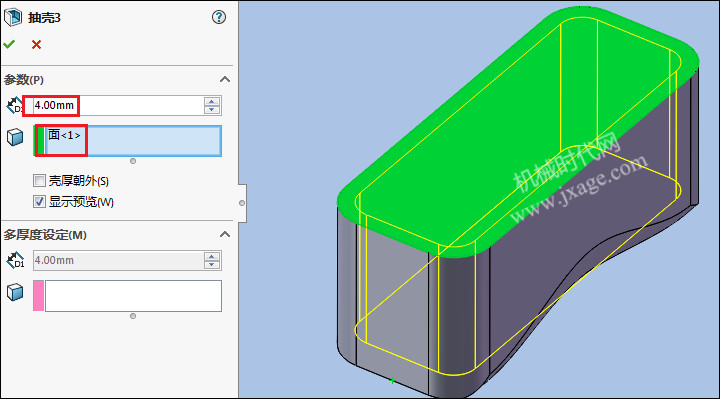Image resolution: width=720 pixels, height=399 pixels.
Task: Click the 抽壳3 shell feature icon
Action: coord(13,17)
